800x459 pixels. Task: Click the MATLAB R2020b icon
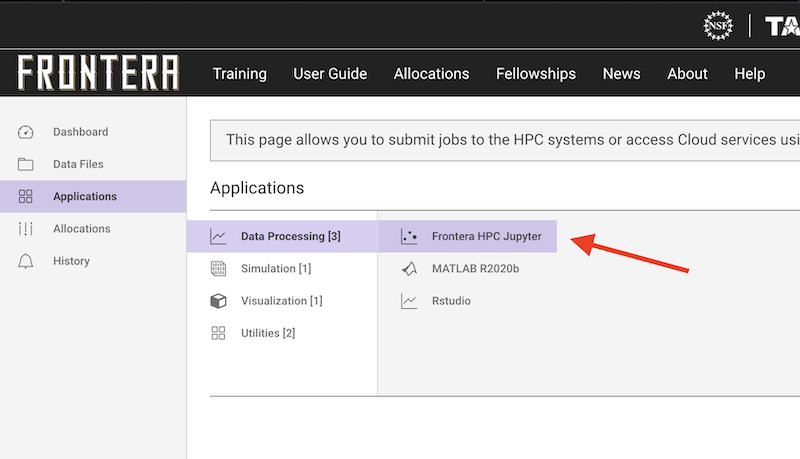(409, 269)
